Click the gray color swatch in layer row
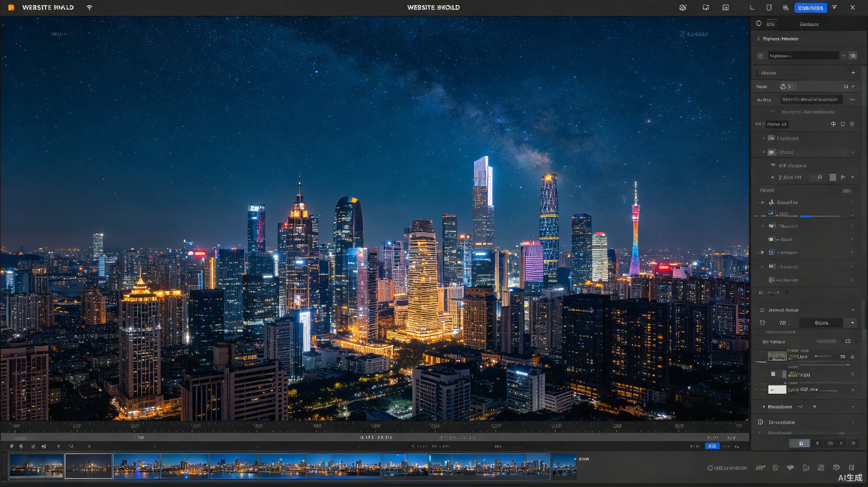This screenshot has height=487, width=868. click(x=833, y=178)
